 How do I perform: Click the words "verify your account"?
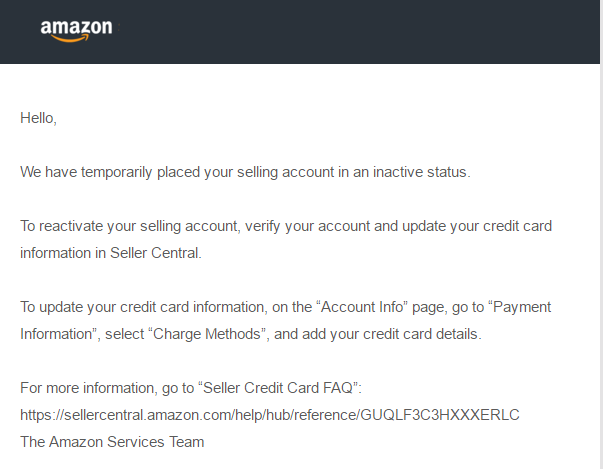click(x=307, y=226)
